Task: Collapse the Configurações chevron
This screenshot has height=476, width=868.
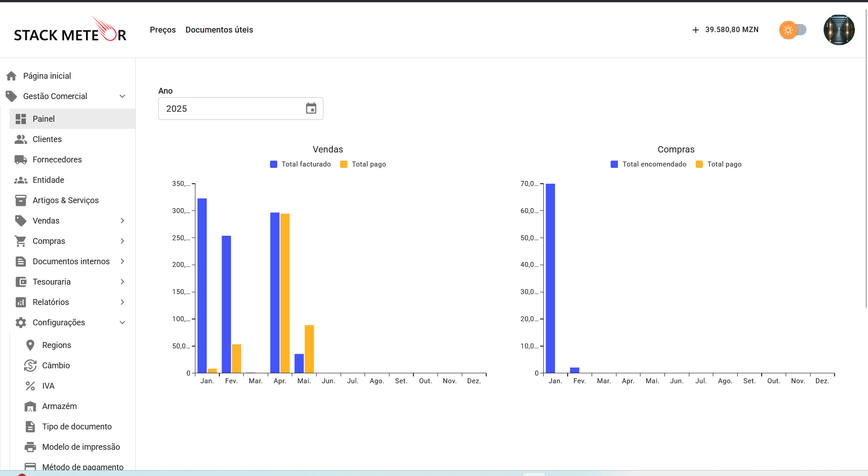Action: [x=122, y=322]
